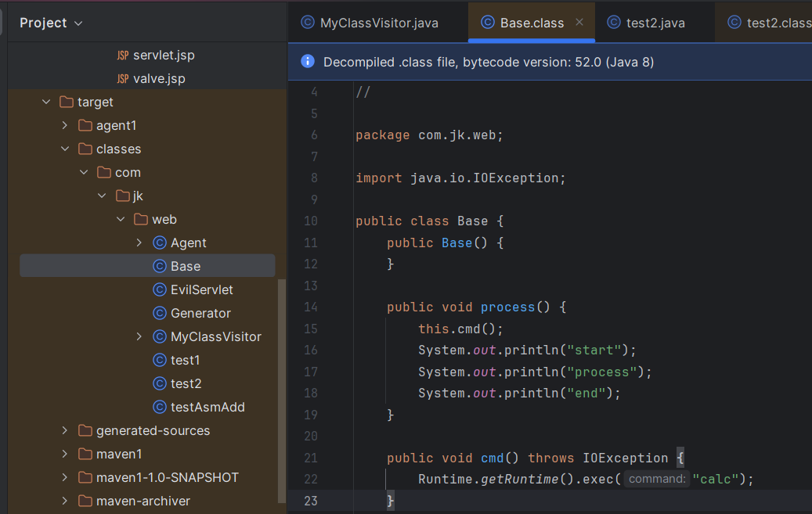Click the "start" string literal
This screenshot has width=812, height=514.
point(594,350)
